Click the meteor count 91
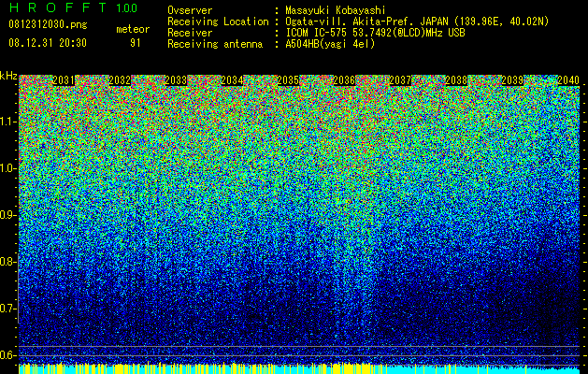The width and height of the screenshot is (588, 374). [136, 43]
